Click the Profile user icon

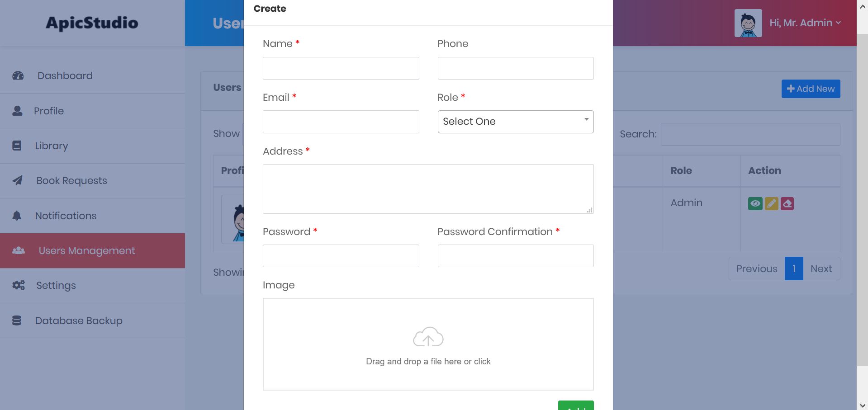(x=17, y=111)
